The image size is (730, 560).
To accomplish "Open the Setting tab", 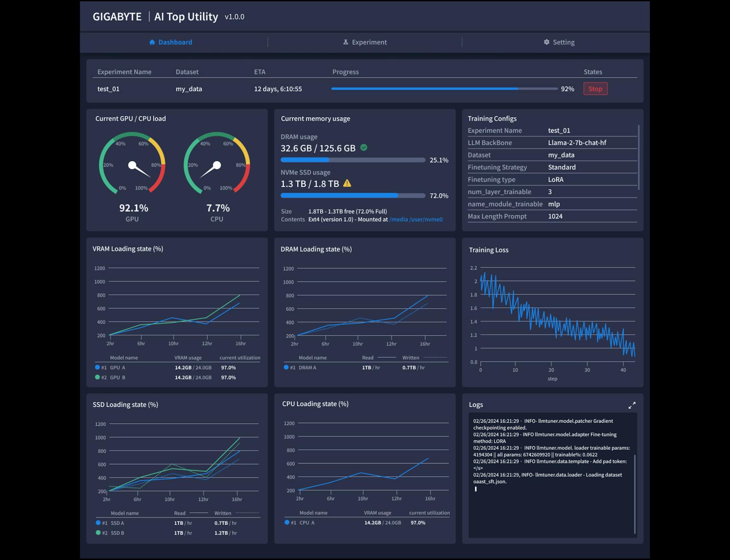I will [x=559, y=42].
